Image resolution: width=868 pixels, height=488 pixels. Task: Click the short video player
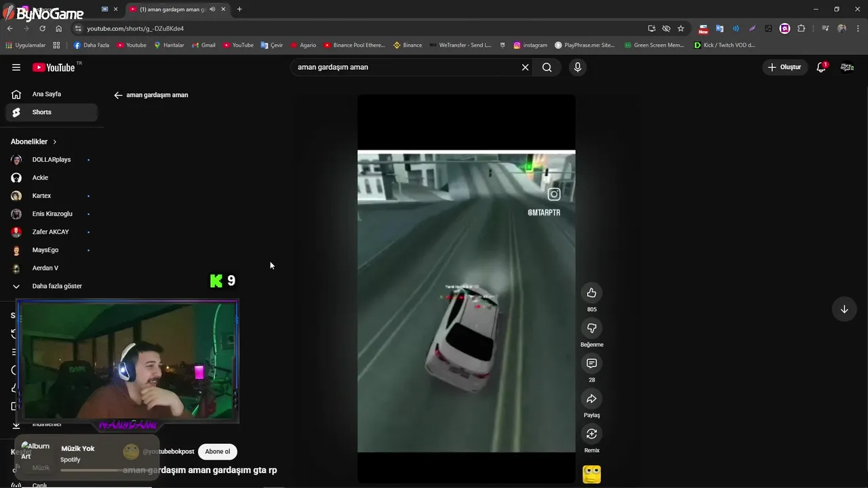pos(467,289)
